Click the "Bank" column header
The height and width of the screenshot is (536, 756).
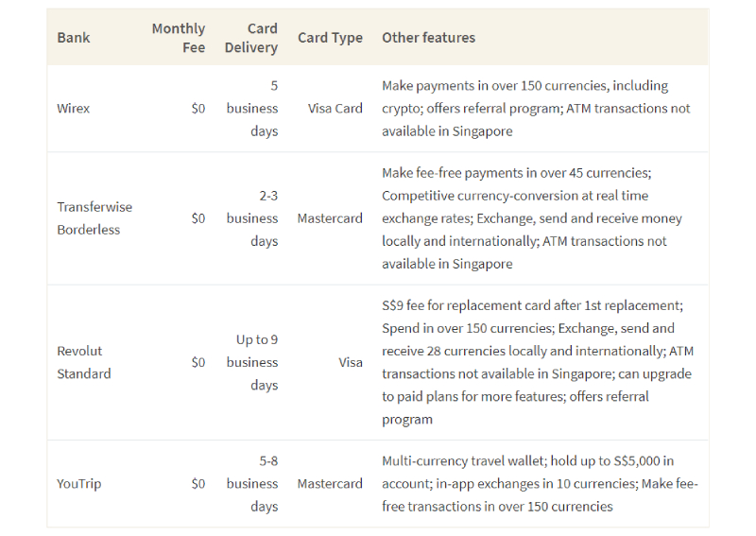74,38
